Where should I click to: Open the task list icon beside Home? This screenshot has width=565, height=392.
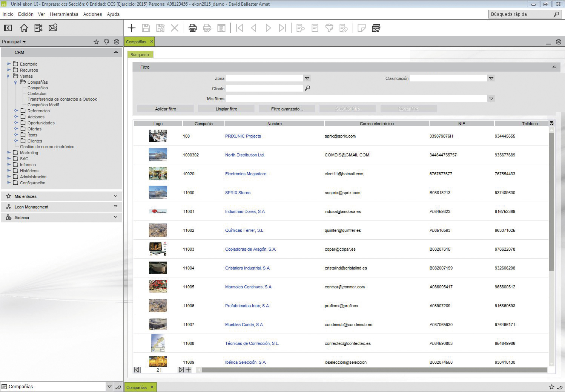(x=38, y=28)
